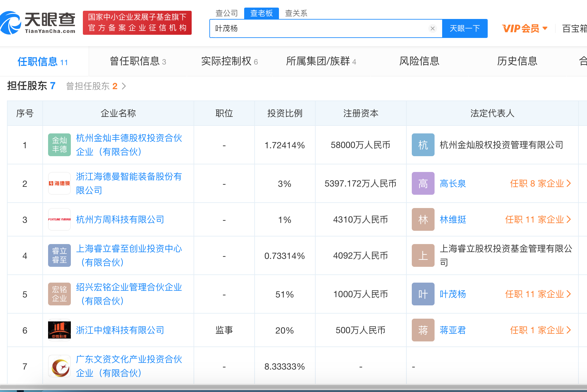
Task: Switch to the 查公司 search tab
Action: (x=226, y=13)
